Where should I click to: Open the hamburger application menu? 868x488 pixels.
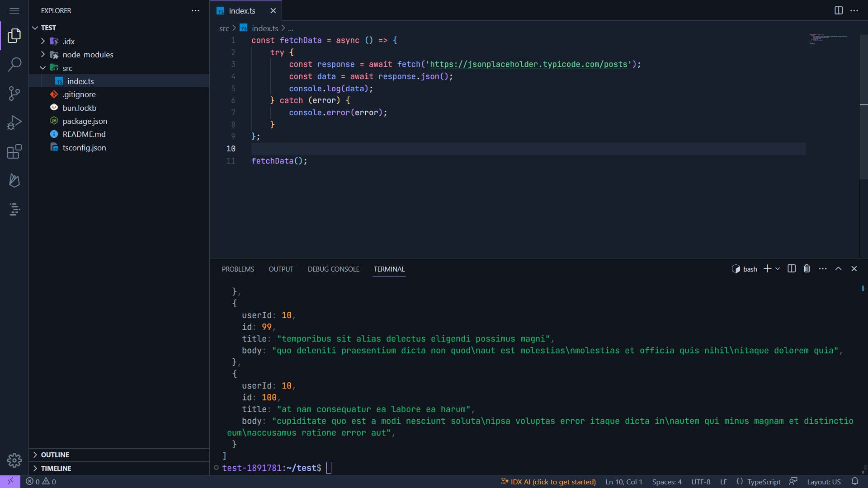pos(14,10)
